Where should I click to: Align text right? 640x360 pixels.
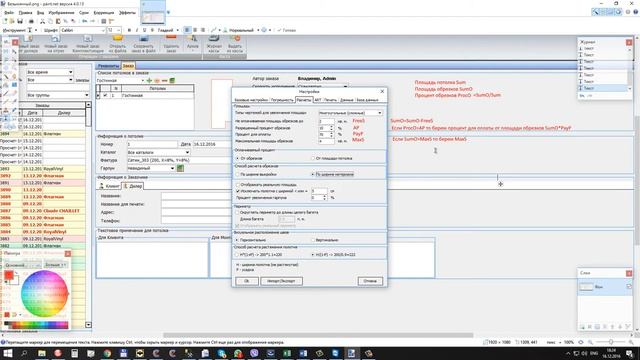point(202,30)
